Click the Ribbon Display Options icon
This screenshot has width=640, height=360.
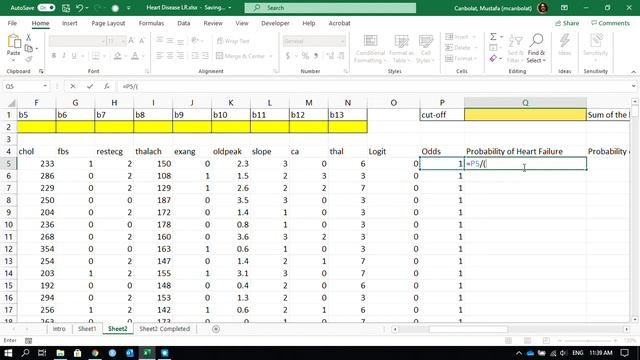point(564,8)
